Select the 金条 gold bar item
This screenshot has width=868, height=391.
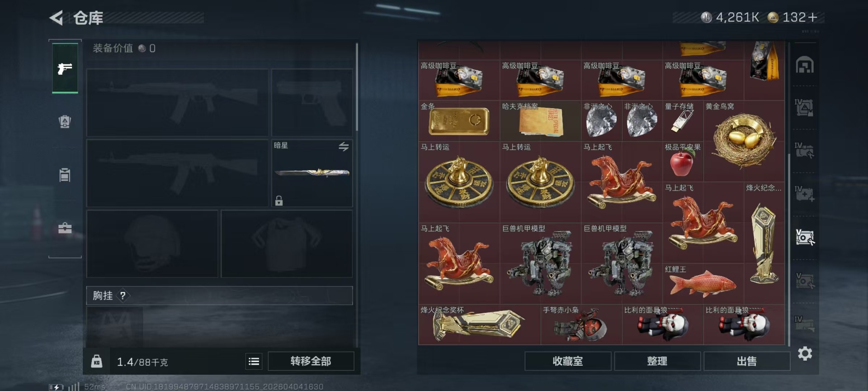pos(459,121)
